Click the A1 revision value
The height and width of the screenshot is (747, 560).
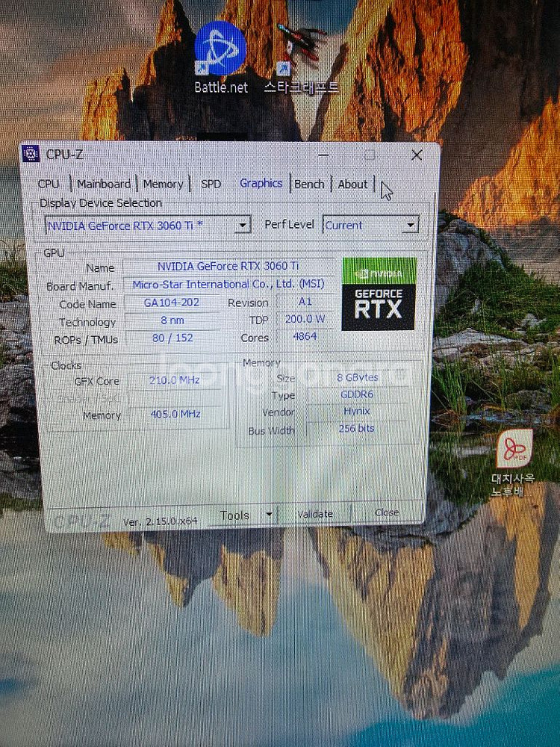[305, 302]
